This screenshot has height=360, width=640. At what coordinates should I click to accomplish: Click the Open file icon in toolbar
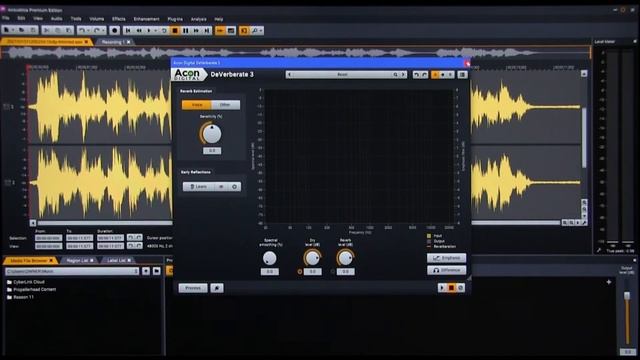[x=22, y=31]
